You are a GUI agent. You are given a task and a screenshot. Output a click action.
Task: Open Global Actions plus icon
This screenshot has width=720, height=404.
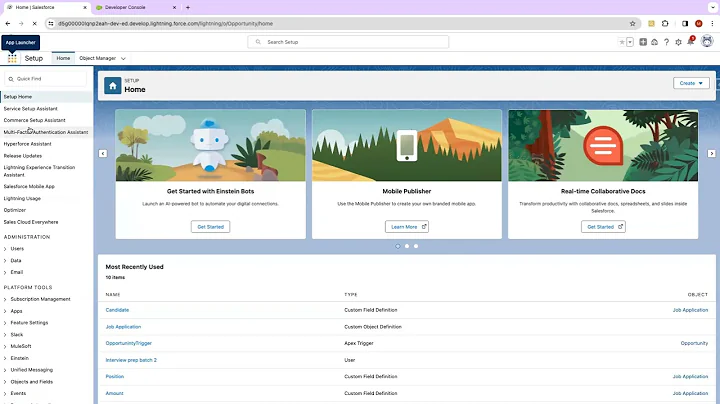tap(643, 42)
